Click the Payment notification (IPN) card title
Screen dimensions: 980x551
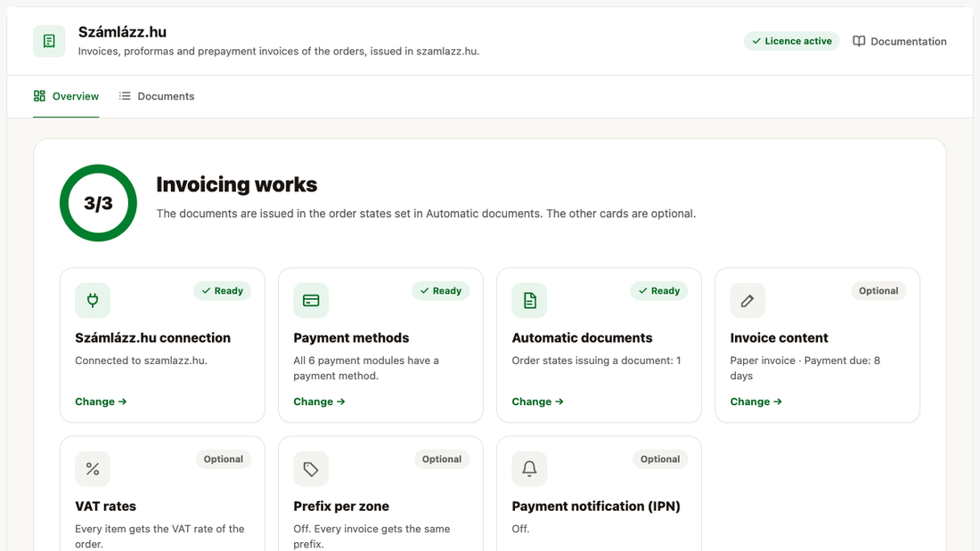[596, 506]
